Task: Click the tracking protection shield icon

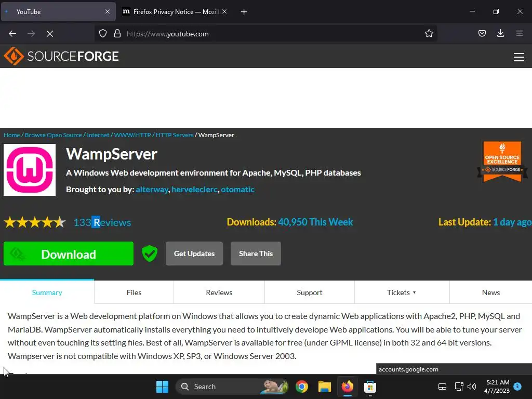Action: (x=103, y=34)
